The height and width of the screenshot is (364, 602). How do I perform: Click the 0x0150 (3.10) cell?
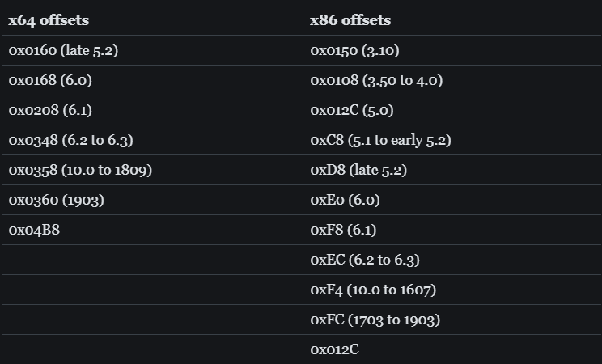(354, 50)
